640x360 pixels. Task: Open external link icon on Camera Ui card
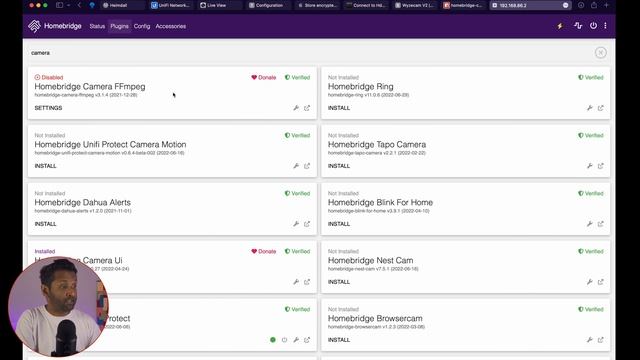[x=307, y=282]
